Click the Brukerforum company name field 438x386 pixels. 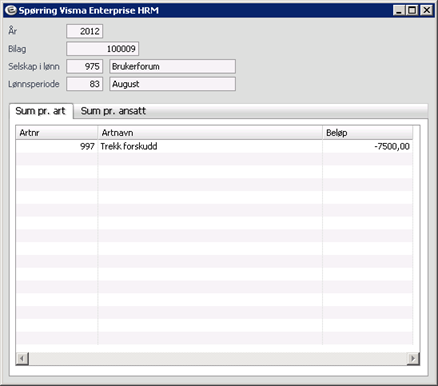173,66
